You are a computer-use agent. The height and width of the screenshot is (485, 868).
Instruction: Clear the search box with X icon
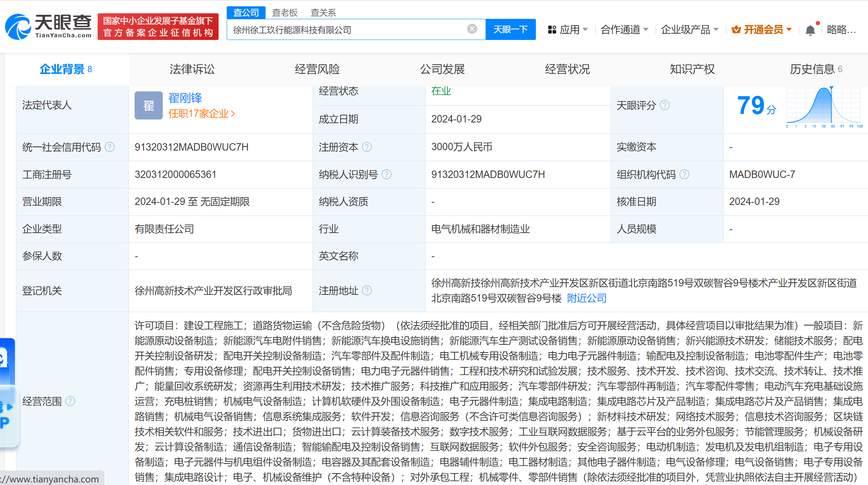[x=472, y=29]
